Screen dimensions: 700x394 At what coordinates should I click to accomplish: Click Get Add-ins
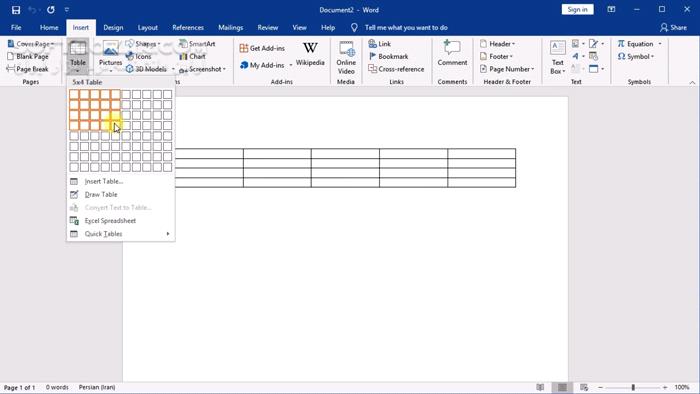(262, 48)
